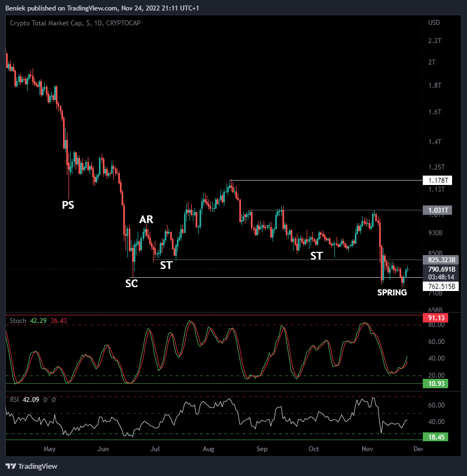The image size is (467, 476).
Task: Click the 1.031T price label
Action: pyautogui.click(x=437, y=210)
